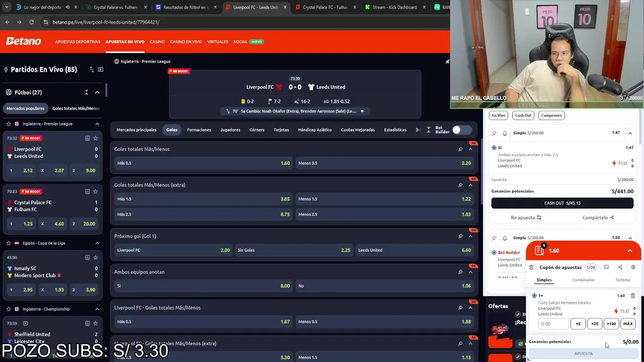
Task: Collapse the Próximo gol (Gol 1) market
Action: (470, 236)
